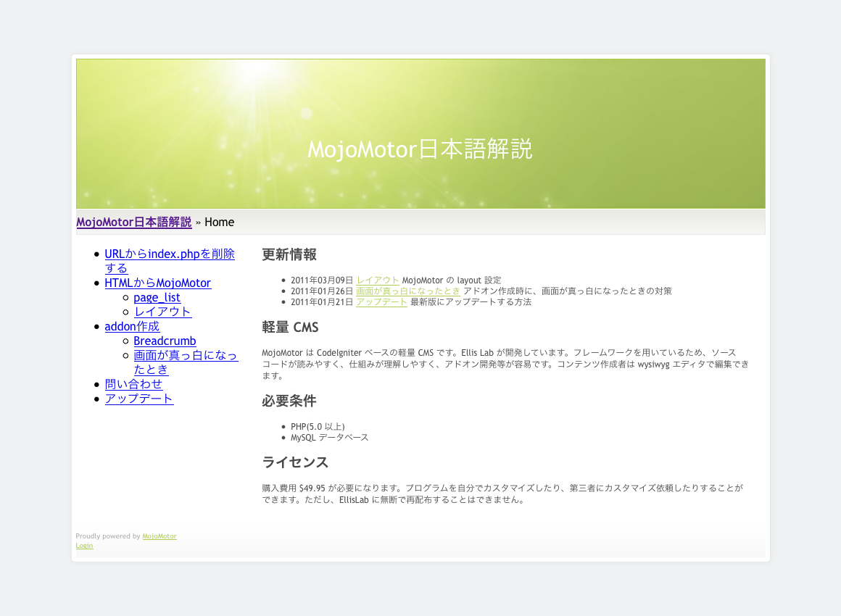Click the ライセンス heading
The width and height of the screenshot is (841, 616).
295,462
